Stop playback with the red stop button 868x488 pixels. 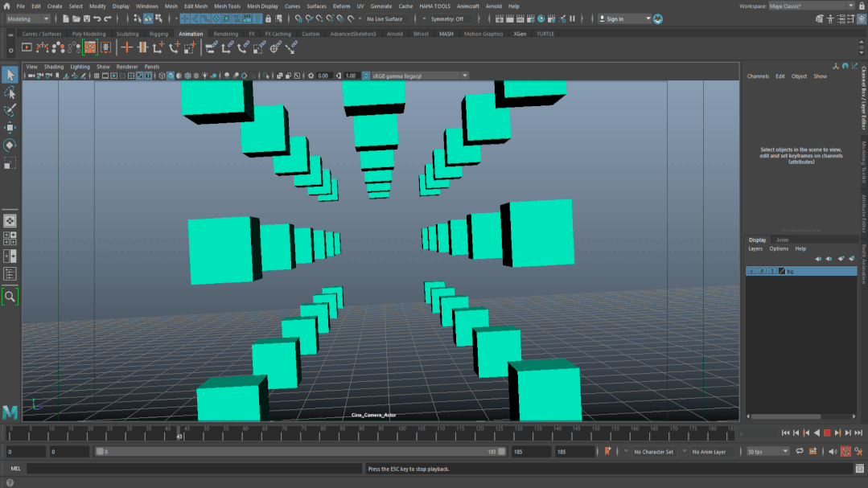point(826,433)
